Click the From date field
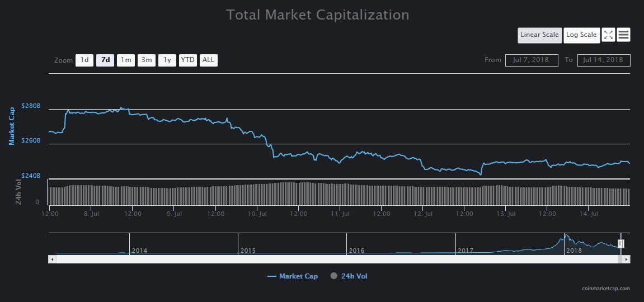The image size is (644, 302). (531, 60)
